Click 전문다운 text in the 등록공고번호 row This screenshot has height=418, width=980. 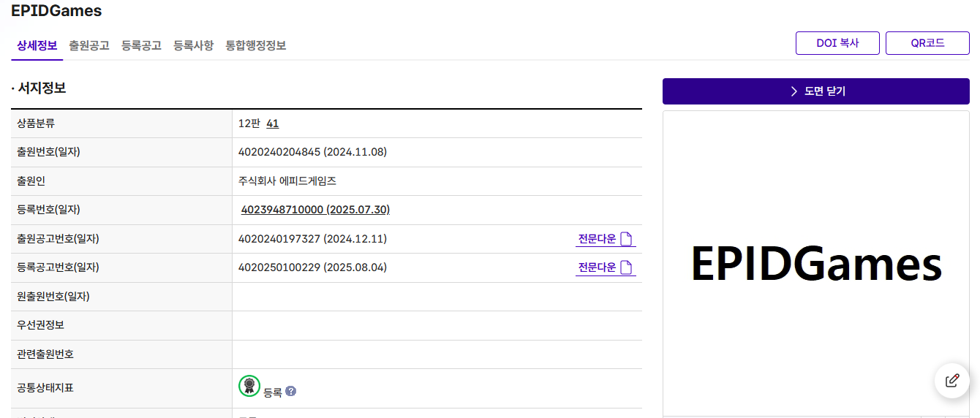coord(597,267)
